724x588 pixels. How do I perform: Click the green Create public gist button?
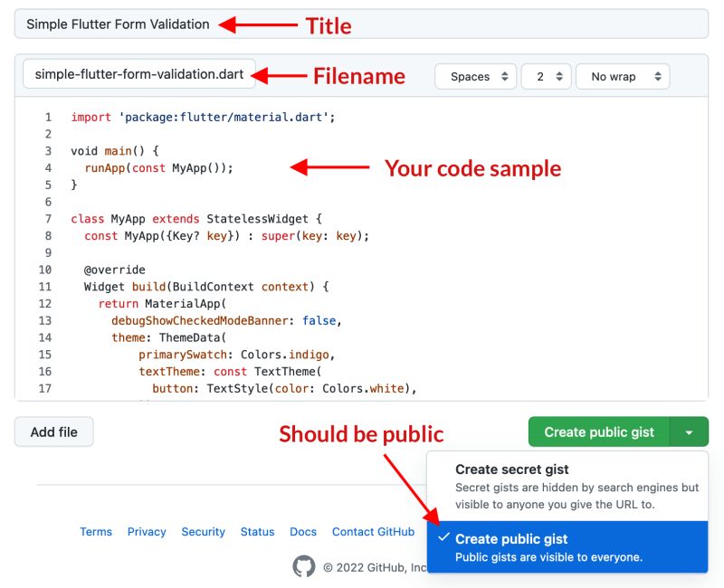[x=598, y=432]
